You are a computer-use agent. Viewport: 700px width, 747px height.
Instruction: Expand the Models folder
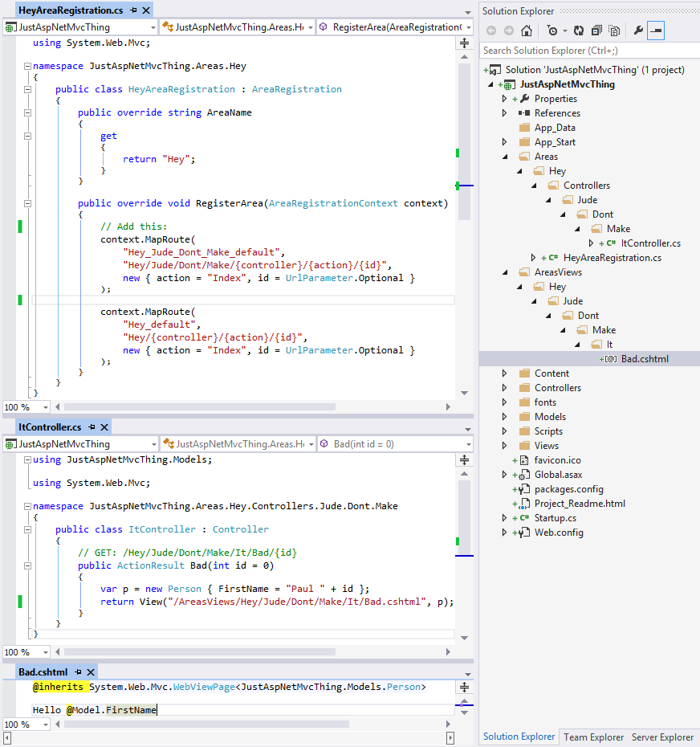click(x=504, y=417)
